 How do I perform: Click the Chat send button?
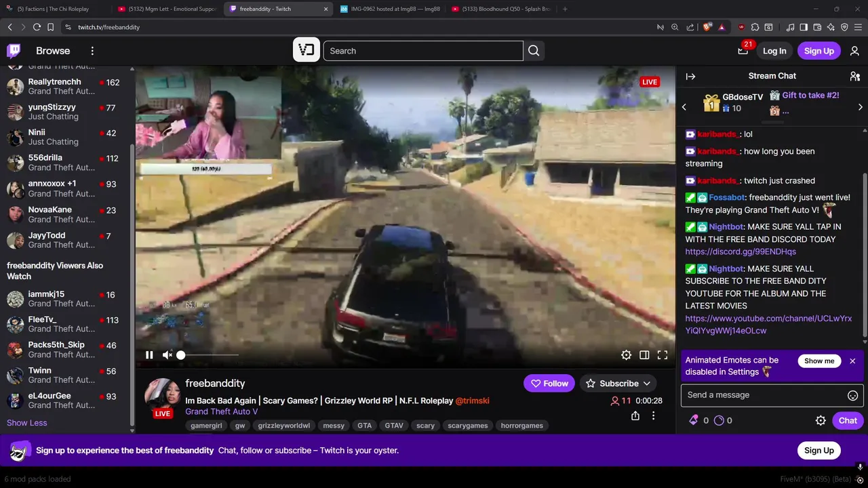pos(848,420)
